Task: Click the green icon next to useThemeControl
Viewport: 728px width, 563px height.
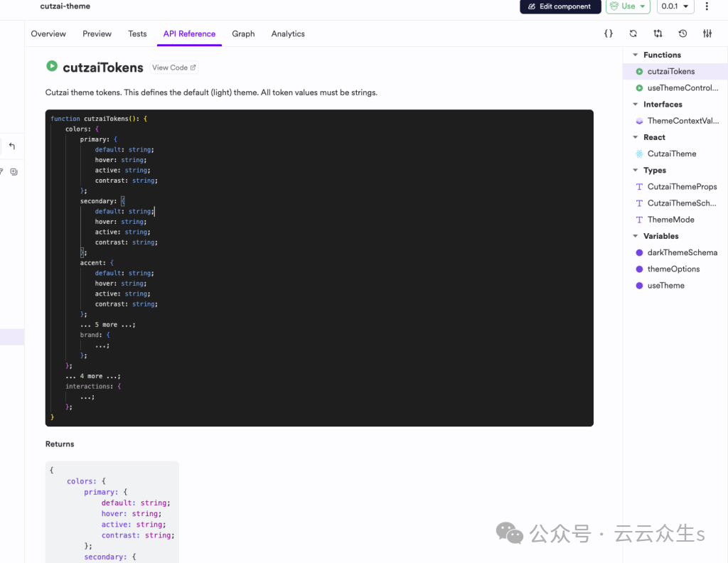Action: [x=639, y=87]
